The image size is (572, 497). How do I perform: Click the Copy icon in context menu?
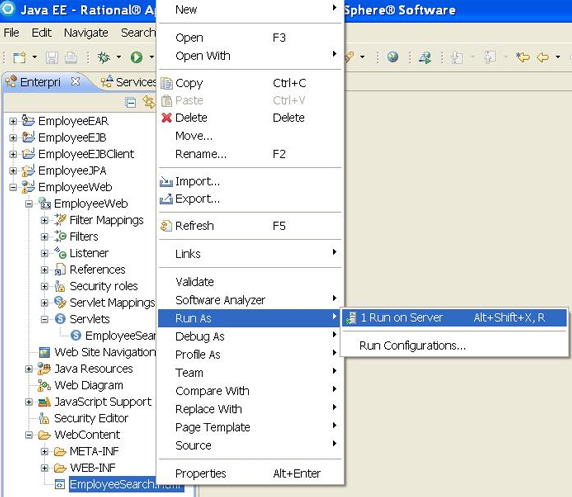point(167,83)
